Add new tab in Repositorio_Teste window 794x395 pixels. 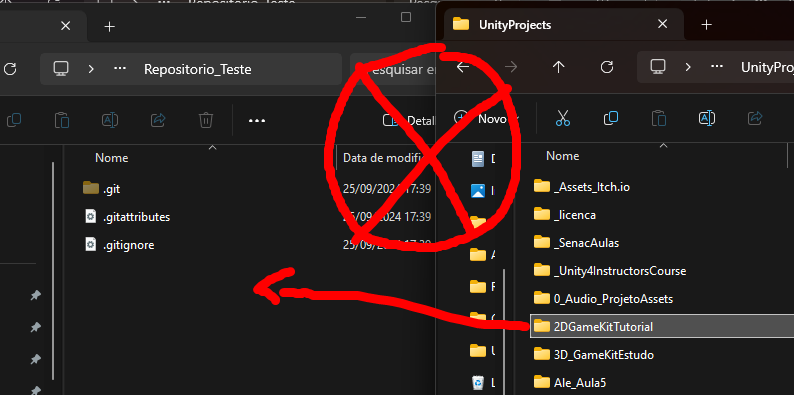click(x=109, y=26)
